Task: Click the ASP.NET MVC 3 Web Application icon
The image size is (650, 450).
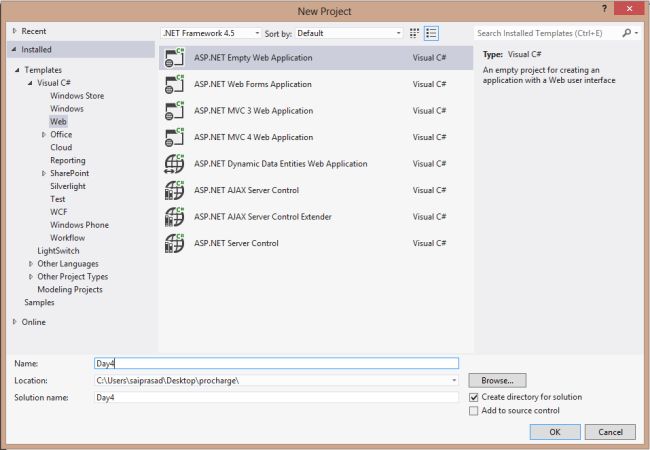Action: [x=174, y=111]
